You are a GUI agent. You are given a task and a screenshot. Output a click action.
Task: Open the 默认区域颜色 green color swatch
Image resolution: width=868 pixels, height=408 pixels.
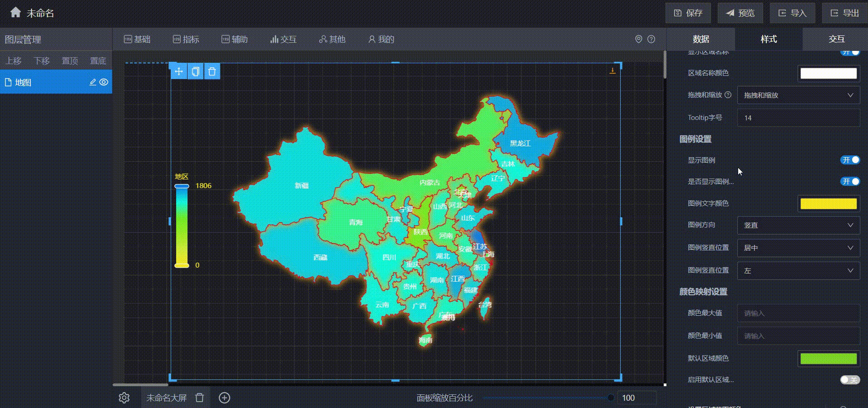tap(829, 358)
